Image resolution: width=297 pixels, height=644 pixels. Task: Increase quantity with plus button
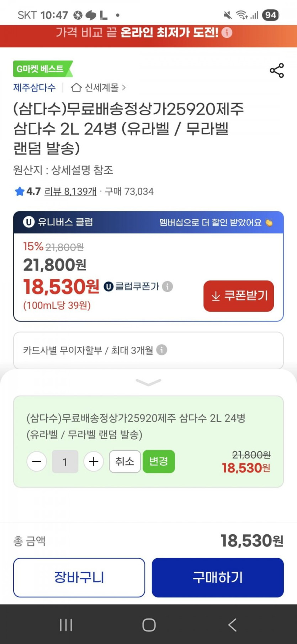click(94, 461)
